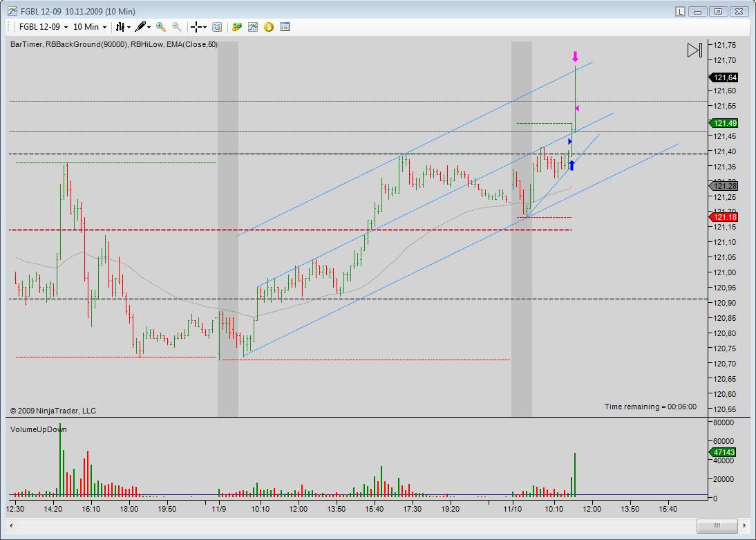Click the scroll-to-last-bar arrow icon

694,50
